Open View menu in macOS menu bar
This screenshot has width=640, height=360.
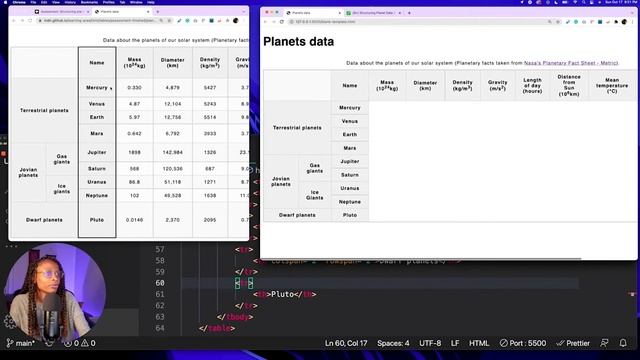pos(56,2)
